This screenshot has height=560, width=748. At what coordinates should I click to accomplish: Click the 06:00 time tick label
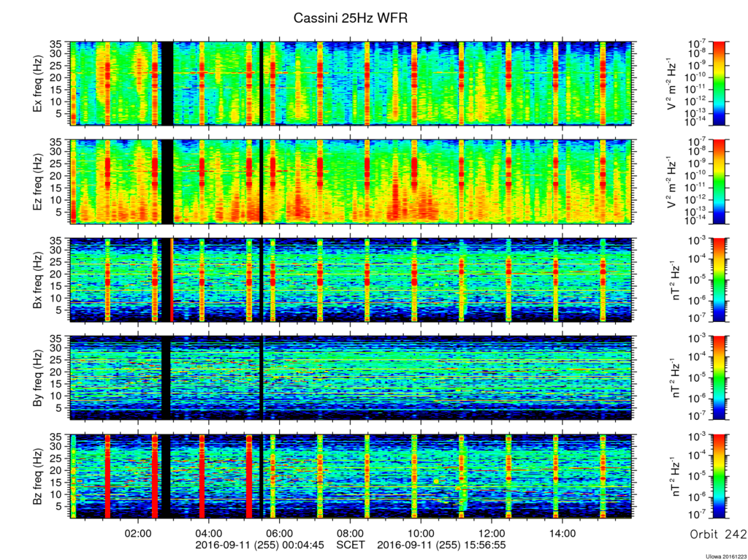280,533
